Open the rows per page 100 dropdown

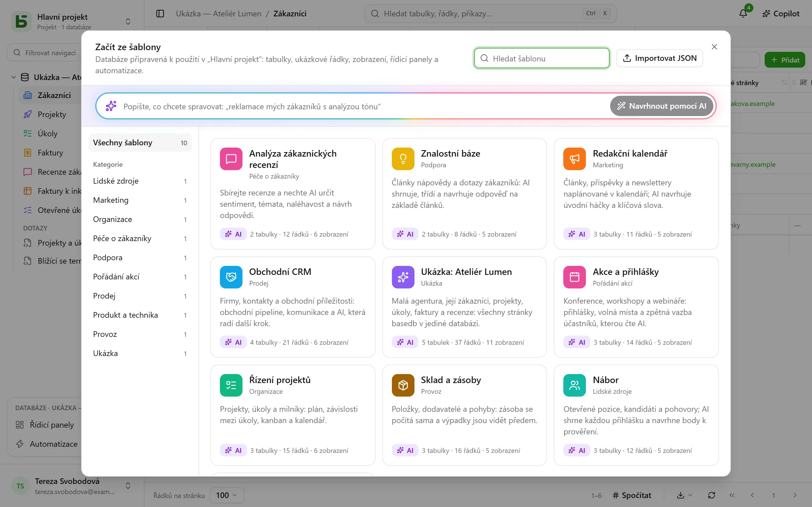click(x=226, y=495)
